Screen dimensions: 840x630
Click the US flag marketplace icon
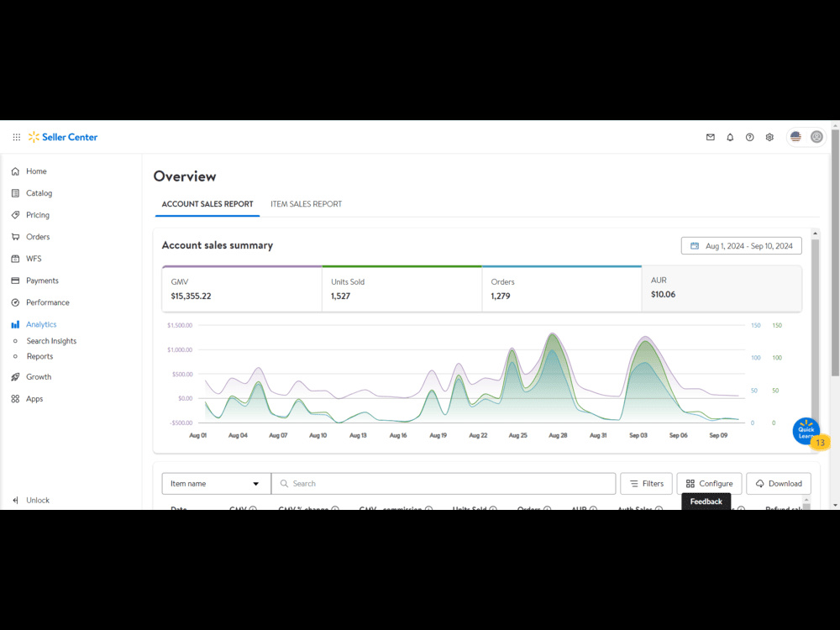pos(795,137)
